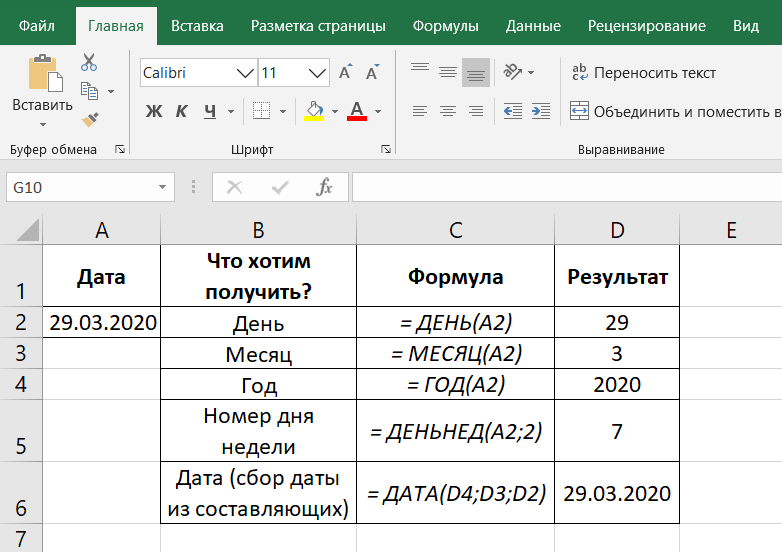Open the Name Box G10 dropdown arrow
The height and width of the screenshot is (552, 782).
(x=162, y=187)
